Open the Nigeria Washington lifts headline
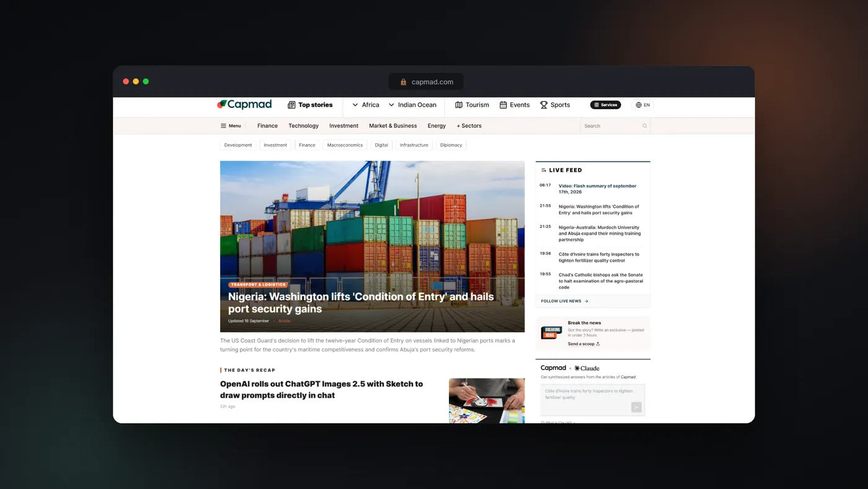Viewport: 868px width, 489px height. (x=361, y=303)
